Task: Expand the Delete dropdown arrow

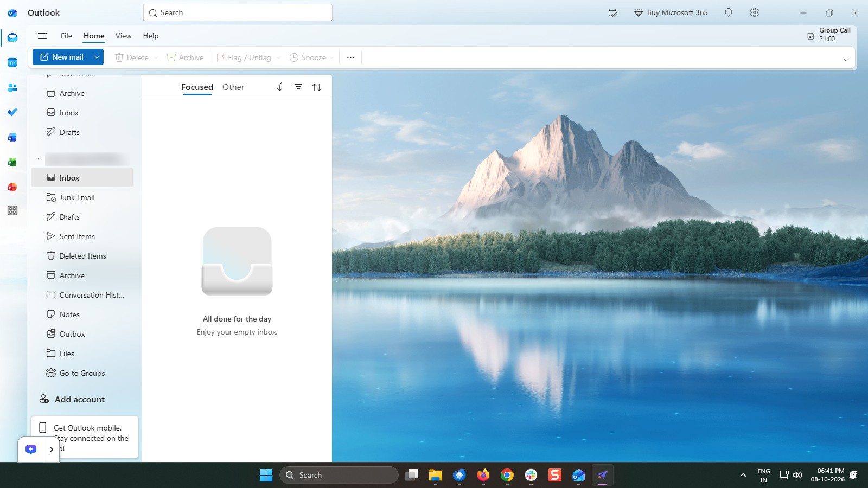Action: click(156, 57)
